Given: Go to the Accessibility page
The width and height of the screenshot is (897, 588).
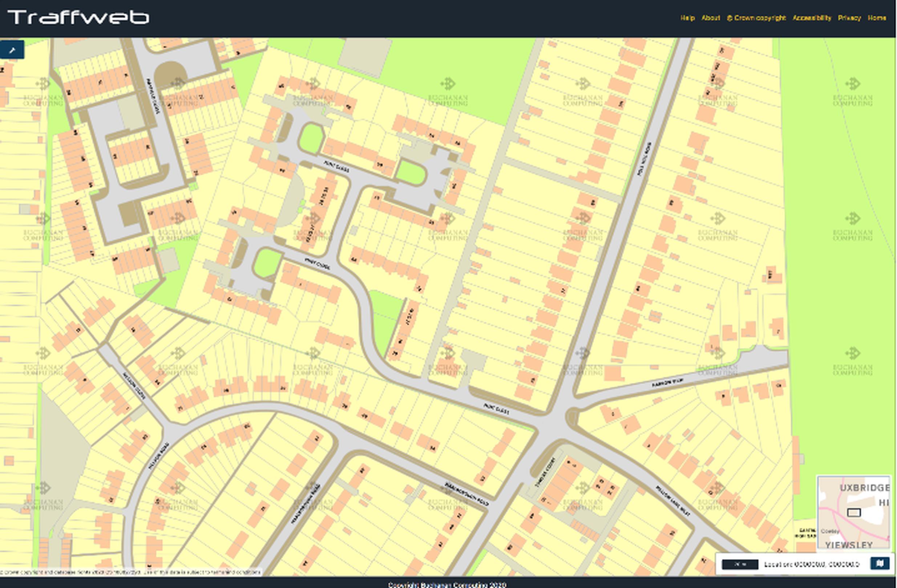Looking at the screenshot, I should (x=812, y=18).
